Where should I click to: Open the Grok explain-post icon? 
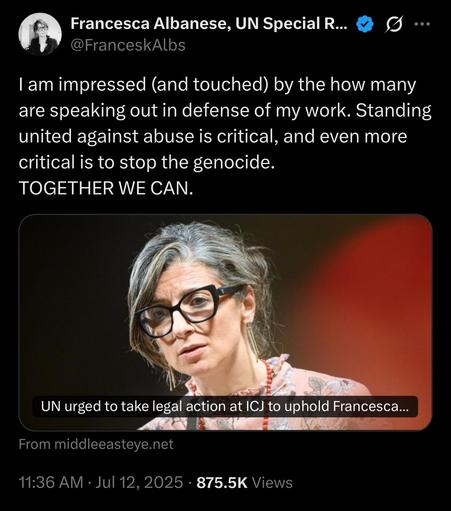point(394,24)
